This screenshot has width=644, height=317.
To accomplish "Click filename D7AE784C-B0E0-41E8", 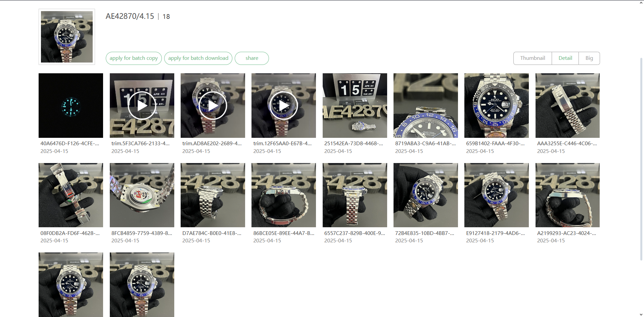I will coord(212,233).
